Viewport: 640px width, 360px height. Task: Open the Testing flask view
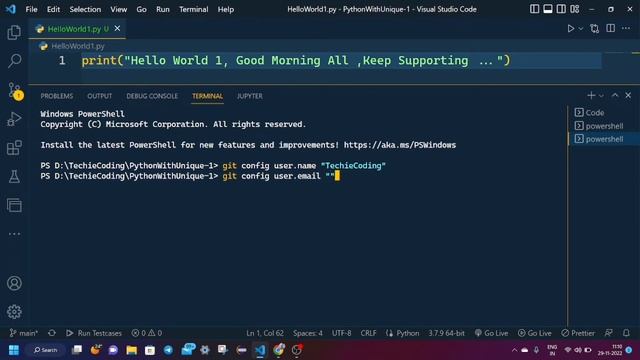tap(14, 177)
